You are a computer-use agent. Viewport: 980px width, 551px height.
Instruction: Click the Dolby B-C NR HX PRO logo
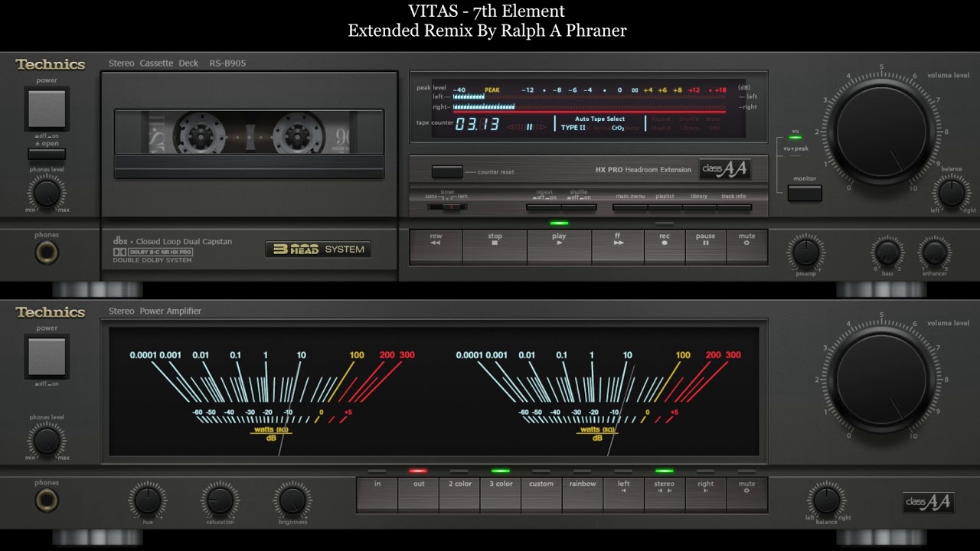(152, 252)
